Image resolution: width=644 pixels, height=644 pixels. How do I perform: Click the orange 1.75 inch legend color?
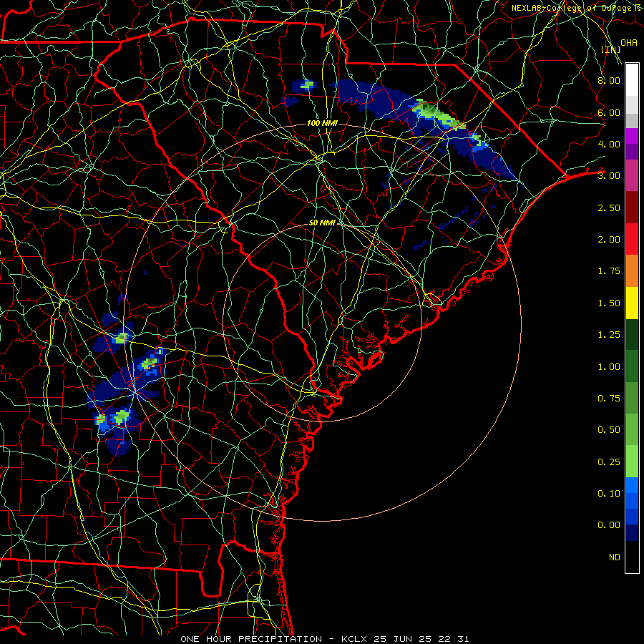coord(632,271)
